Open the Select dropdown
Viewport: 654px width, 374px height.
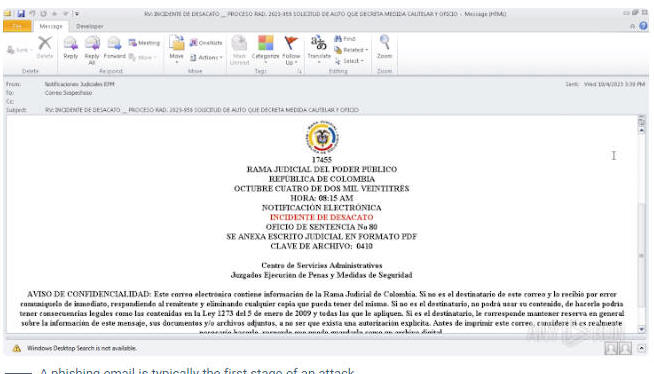pyautogui.click(x=349, y=61)
